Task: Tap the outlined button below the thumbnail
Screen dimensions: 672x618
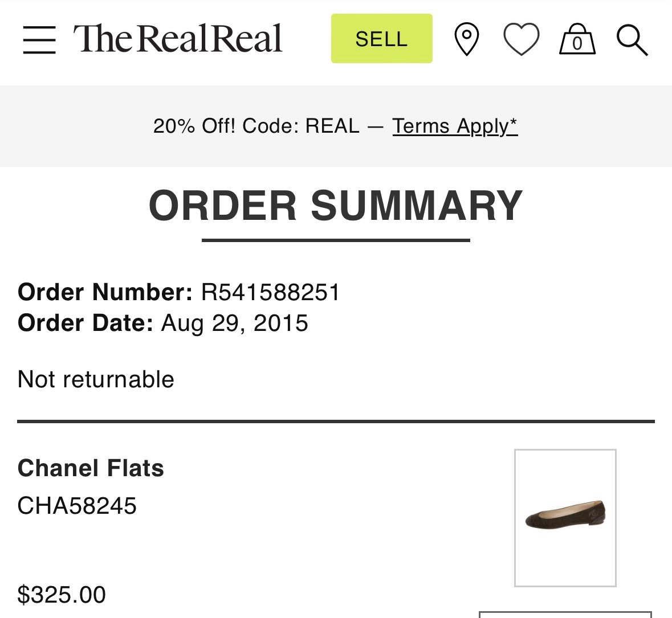Action: tap(565, 615)
